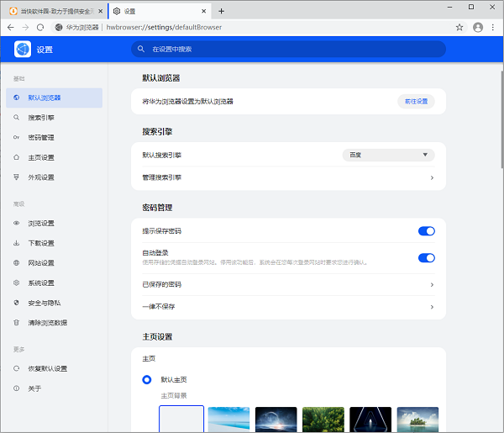Choose the green forest homepage background thumbnail
504x433 pixels.
323,419
